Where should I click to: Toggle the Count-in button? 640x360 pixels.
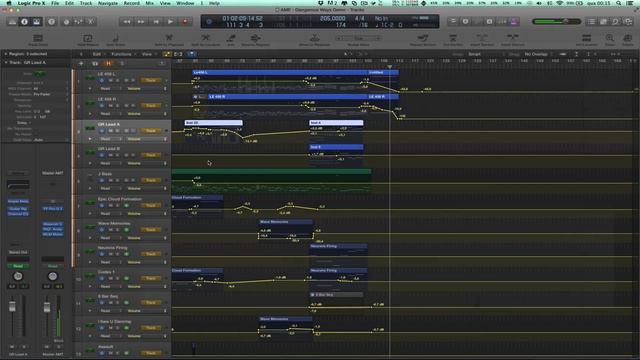(x=502, y=21)
